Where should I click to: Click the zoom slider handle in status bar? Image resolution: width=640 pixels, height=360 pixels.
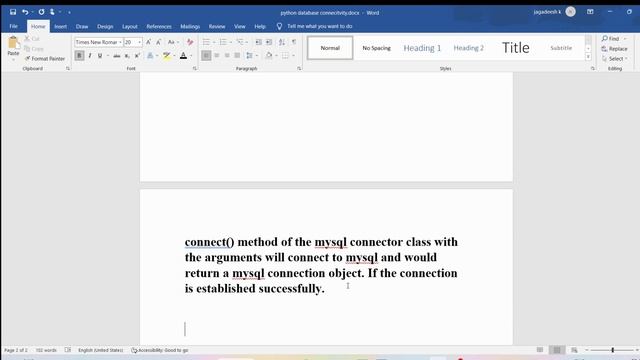tap(612, 350)
